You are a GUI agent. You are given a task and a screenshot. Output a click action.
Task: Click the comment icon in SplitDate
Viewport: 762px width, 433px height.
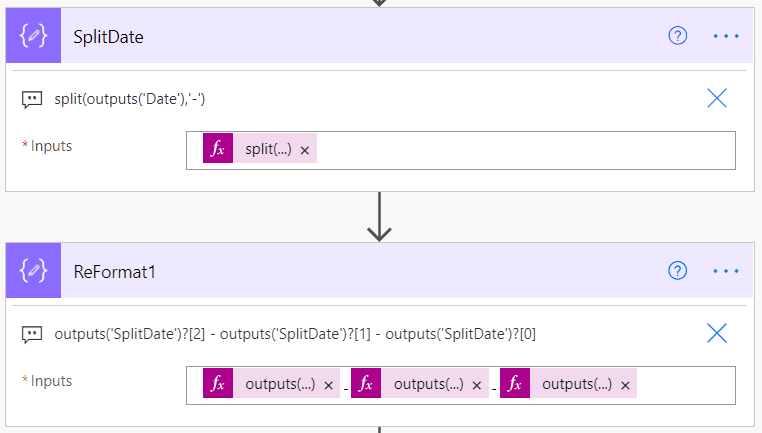pyautogui.click(x=32, y=99)
